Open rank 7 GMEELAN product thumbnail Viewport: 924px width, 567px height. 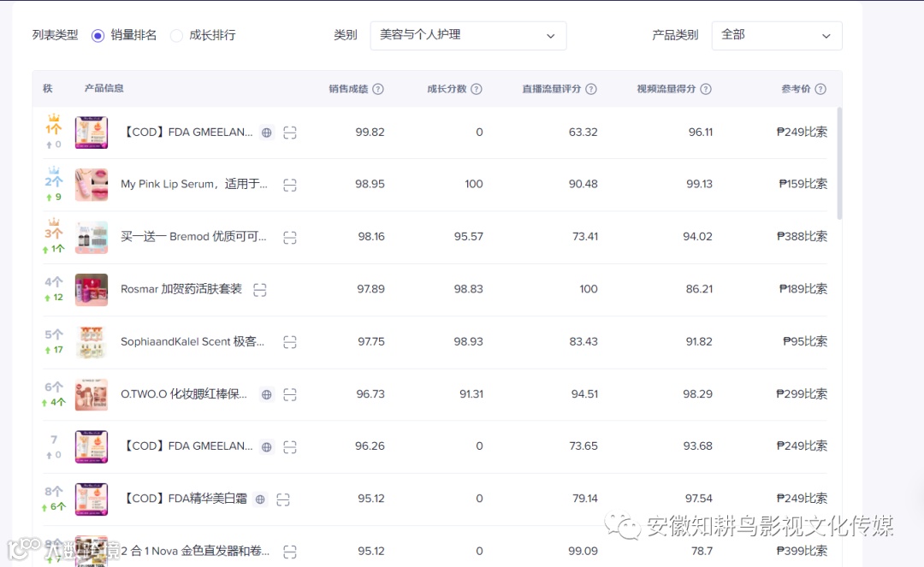click(92, 447)
